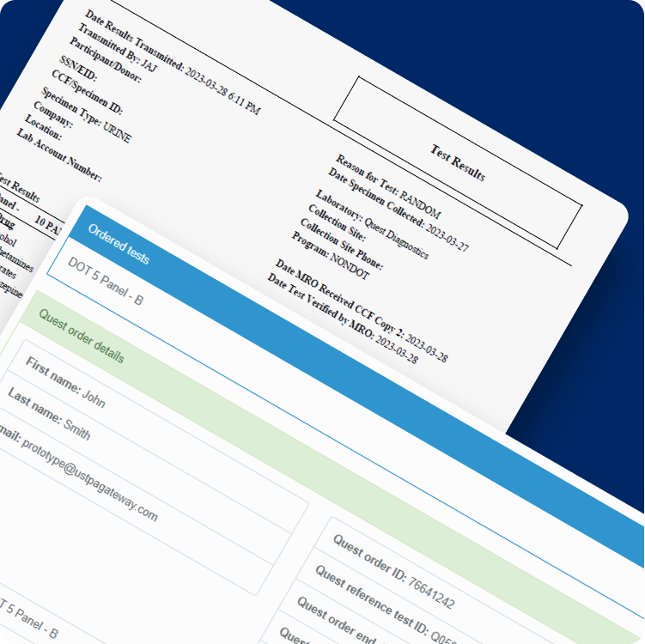This screenshot has width=645, height=644.
Task: Select 'Transmitted By: JAJ' line
Action: tap(118, 48)
